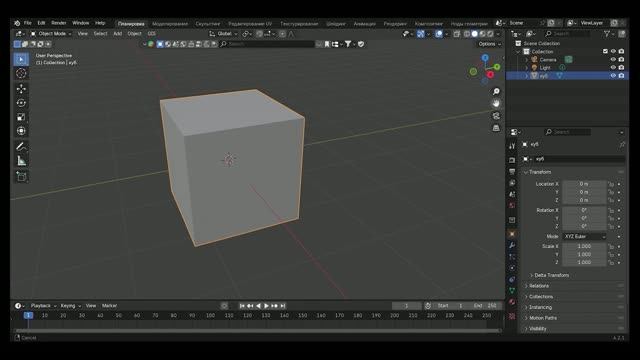This screenshot has width=640, height=360.
Task: Click the viewport zoom magnifier icon
Action: tap(496, 91)
